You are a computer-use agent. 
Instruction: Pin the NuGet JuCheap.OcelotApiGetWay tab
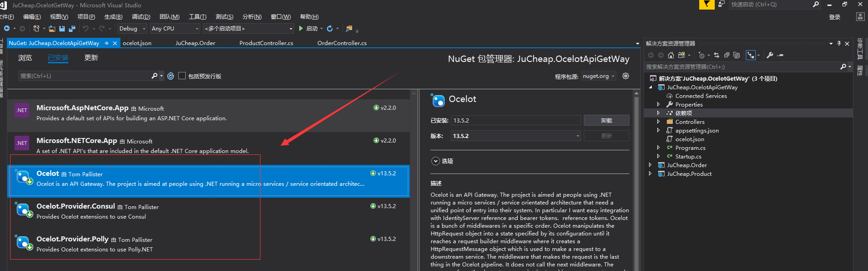click(107, 43)
